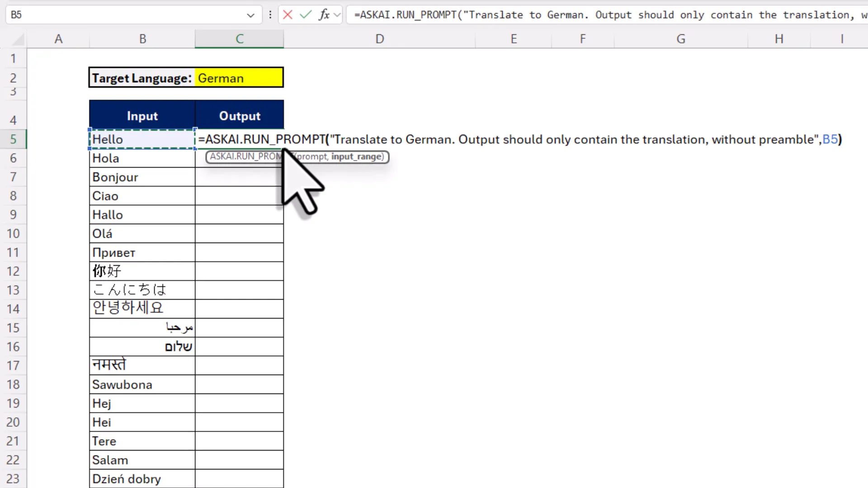
Task: Select row 12 header
Action: point(13,271)
